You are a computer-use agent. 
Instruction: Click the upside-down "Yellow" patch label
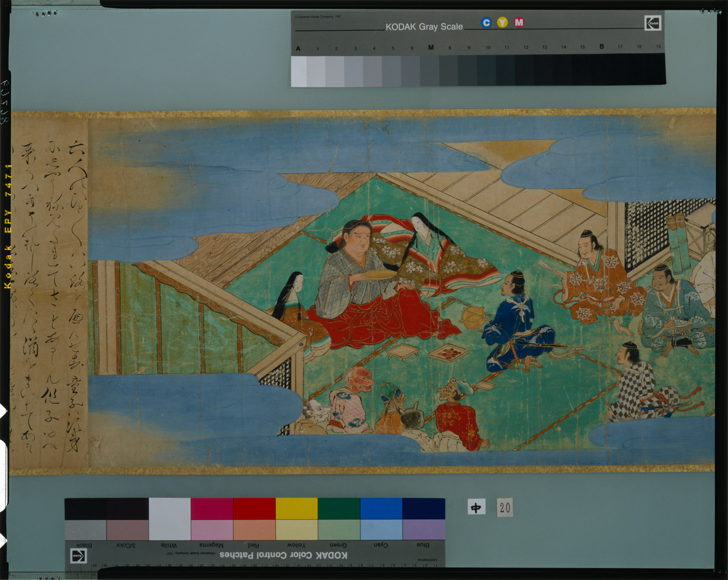pyautogui.click(x=297, y=545)
